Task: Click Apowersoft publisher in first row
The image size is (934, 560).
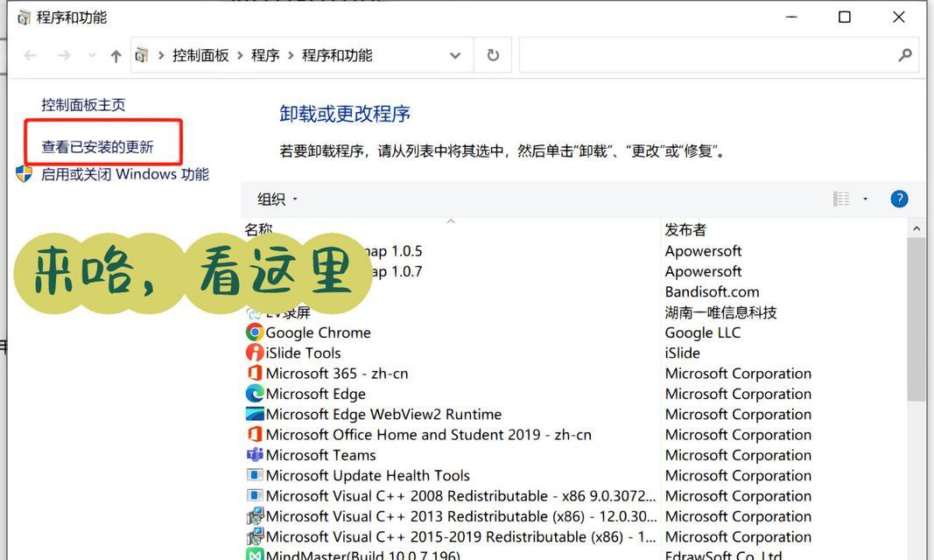Action: [704, 251]
